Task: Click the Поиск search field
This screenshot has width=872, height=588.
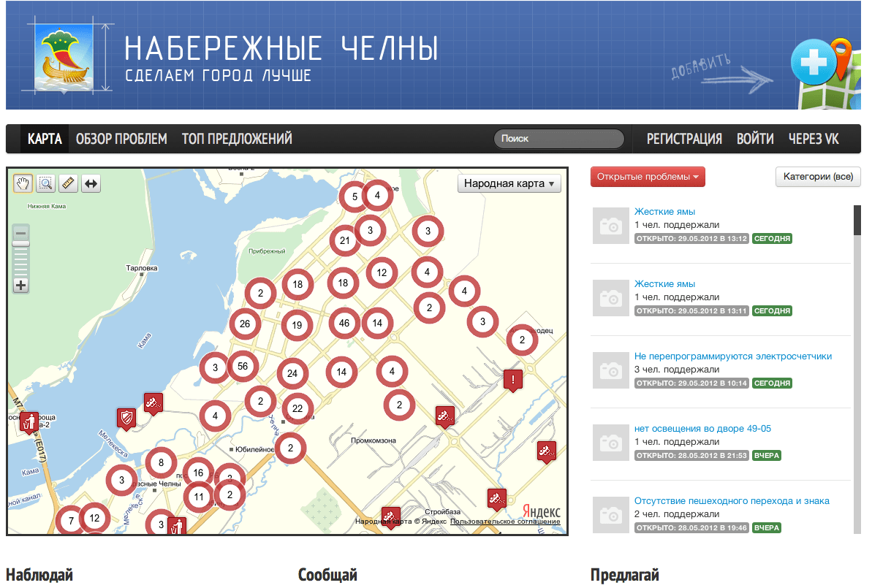Action: tap(559, 139)
